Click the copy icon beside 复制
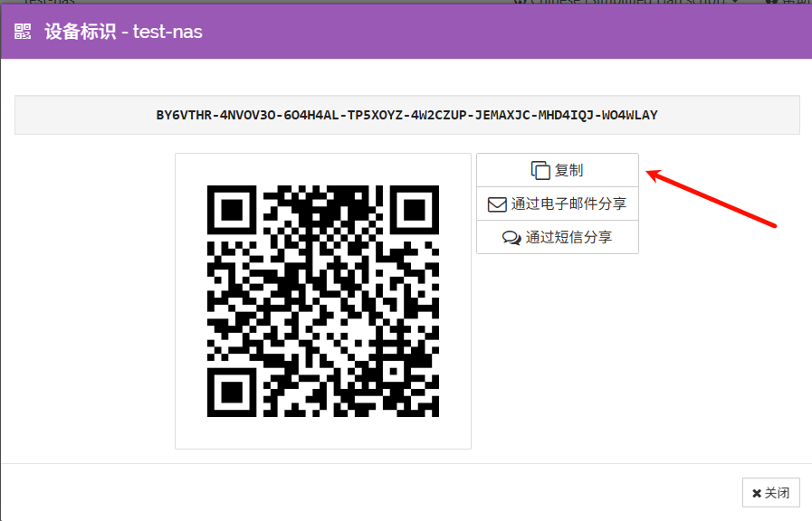The height and width of the screenshot is (521, 812). (540, 170)
